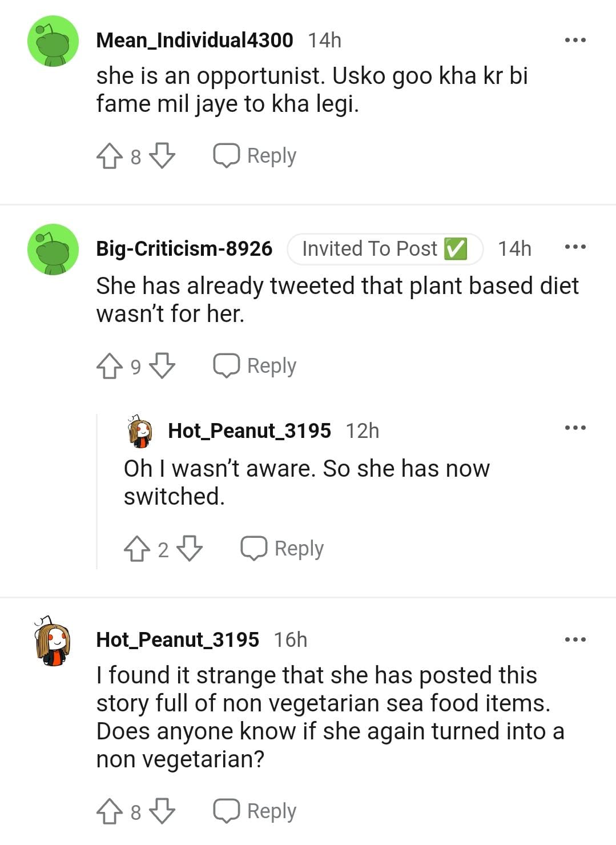Open more options for the 12h reply
This screenshot has width=616, height=845.
pos(575,428)
